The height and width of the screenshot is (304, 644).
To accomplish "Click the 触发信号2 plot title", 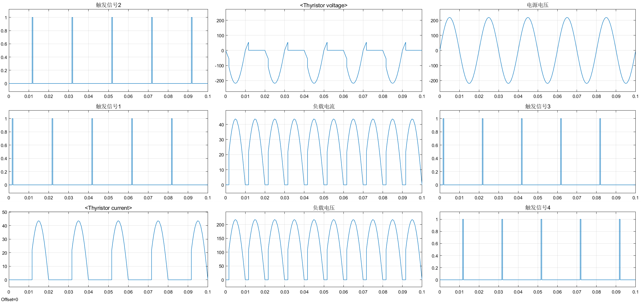I will pyautogui.click(x=108, y=5).
